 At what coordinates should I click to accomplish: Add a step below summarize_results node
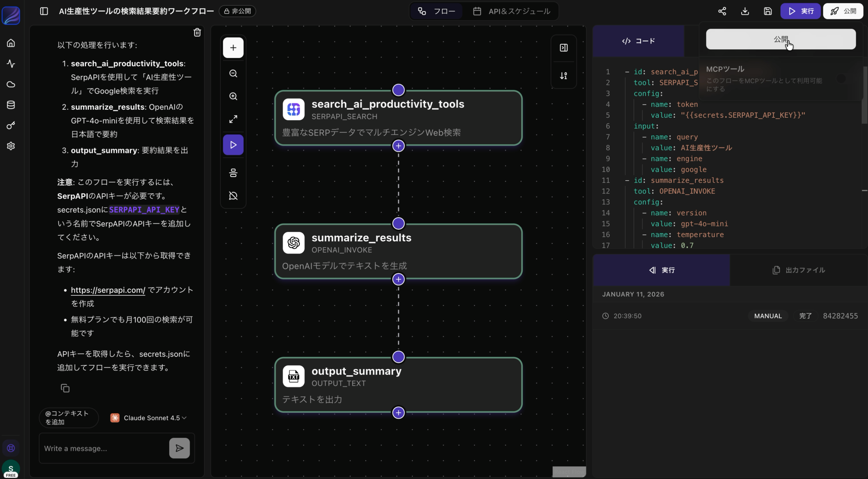click(398, 279)
